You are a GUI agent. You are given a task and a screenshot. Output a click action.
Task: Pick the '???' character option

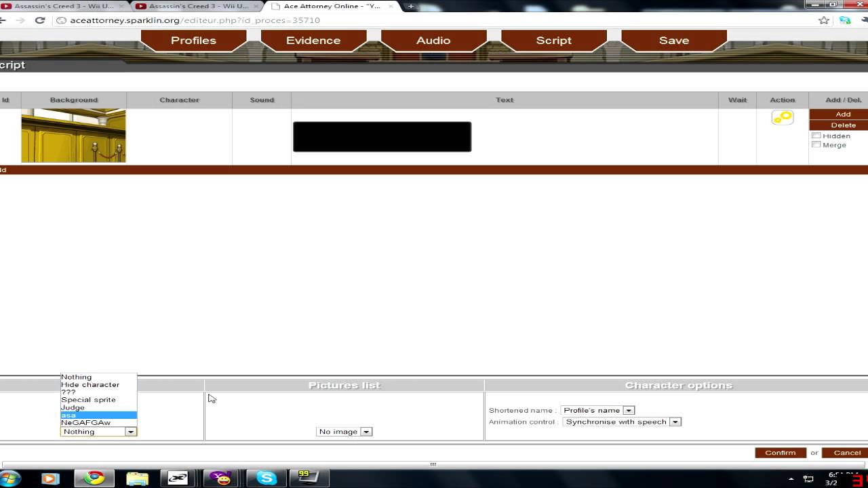coord(98,392)
